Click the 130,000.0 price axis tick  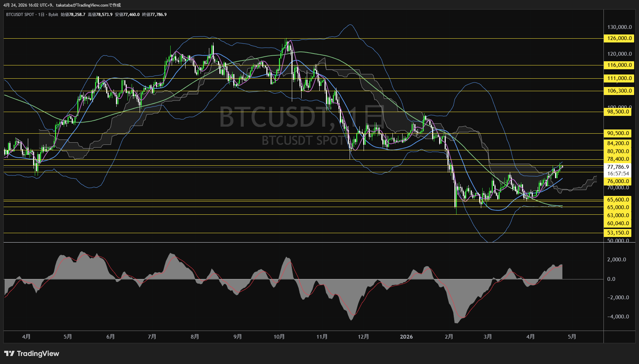click(x=619, y=27)
